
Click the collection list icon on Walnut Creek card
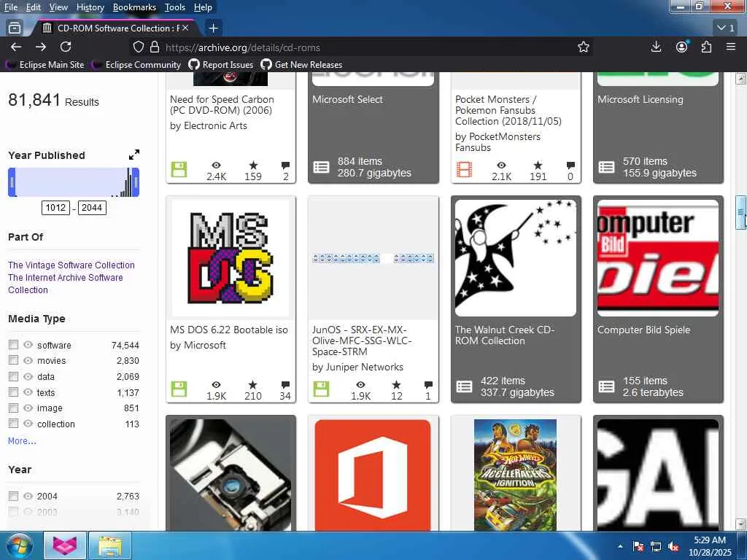pyautogui.click(x=464, y=386)
